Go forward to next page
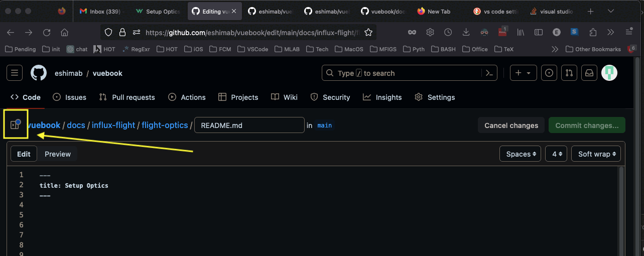Screen dimensions: 644x256 (x=29, y=32)
